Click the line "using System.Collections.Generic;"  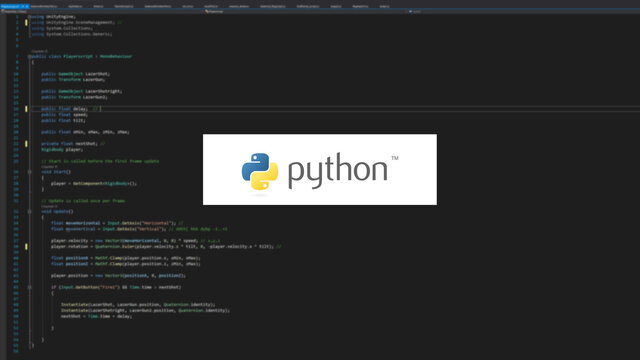pos(72,34)
